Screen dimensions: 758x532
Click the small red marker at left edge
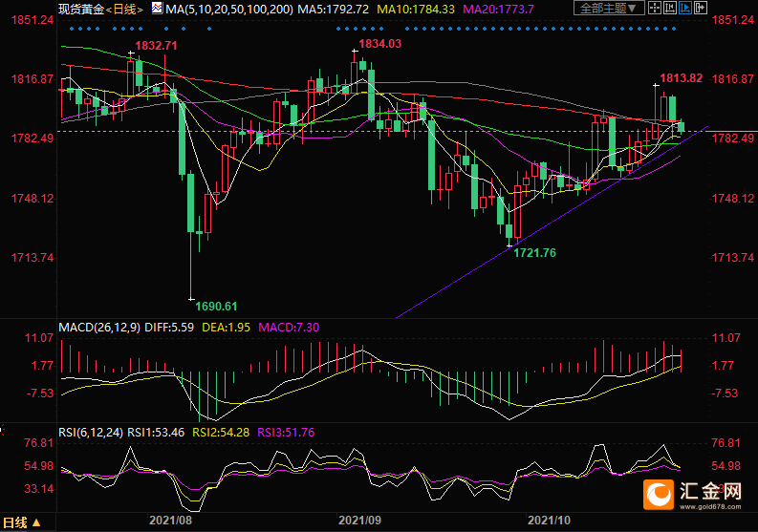tap(2, 429)
